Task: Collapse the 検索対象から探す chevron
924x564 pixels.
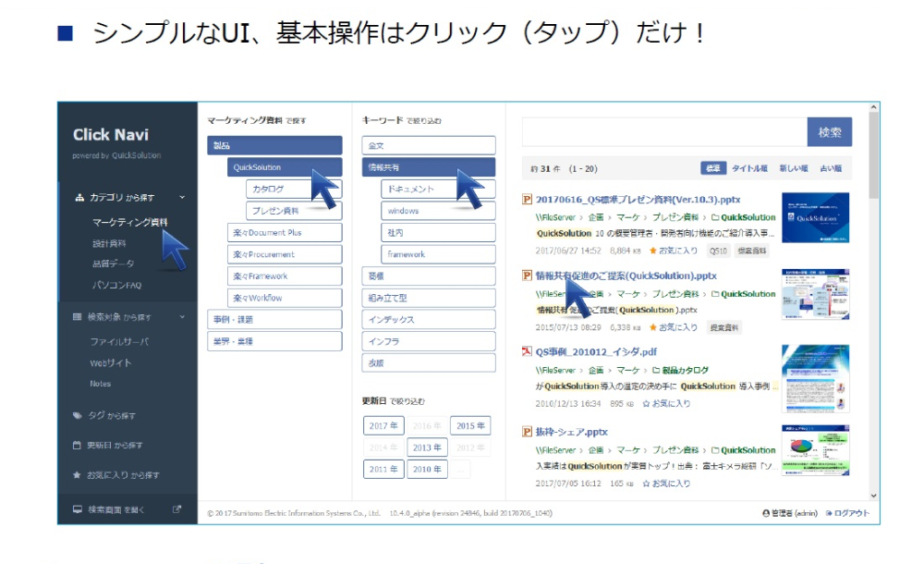Action: click(182, 317)
